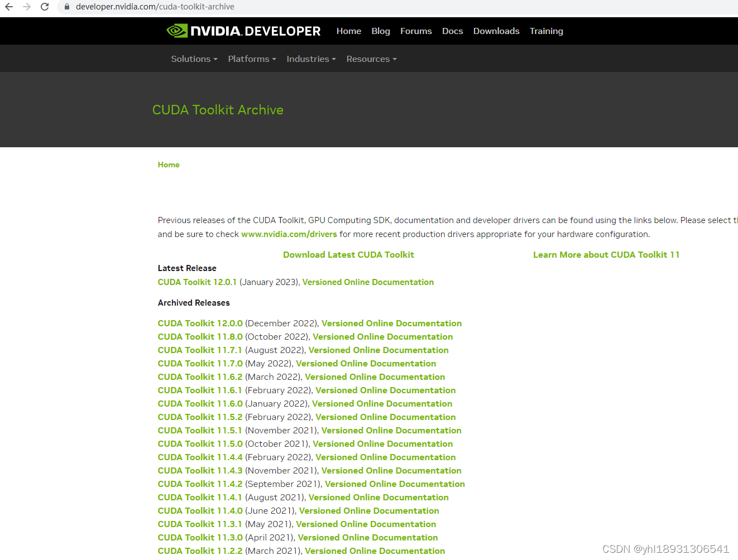This screenshot has height=560, width=738.
Task: Open the Downloads navigation item
Action: pos(496,31)
